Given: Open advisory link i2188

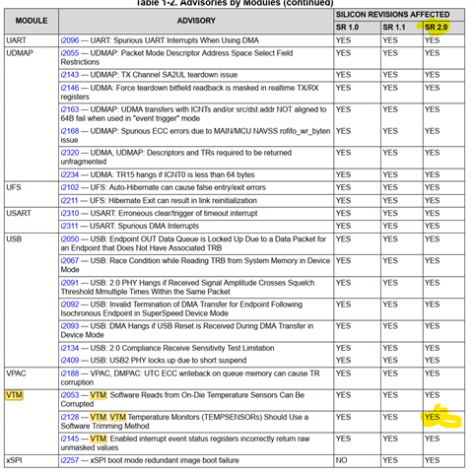Looking at the screenshot, I should [70, 373].
